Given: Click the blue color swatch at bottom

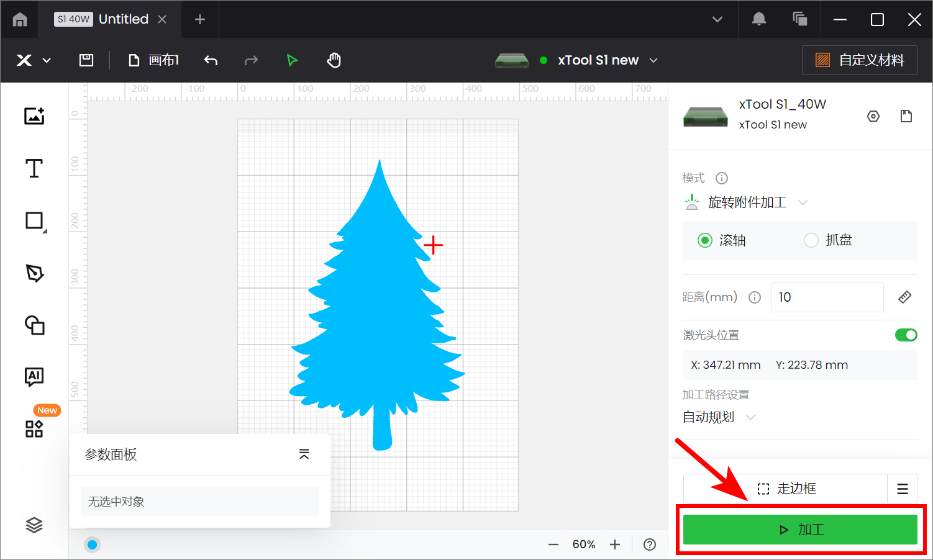Looking at the screenshot, I should [93, 544].
